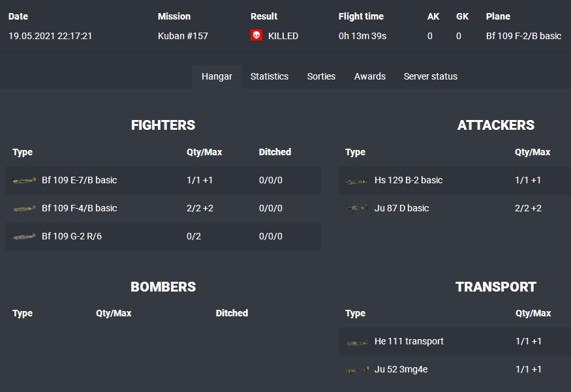Click the Bf 109 G-2 R/6 plane icon
Image resolution: width=571 pixels, height=392 pixels.
[x=24, y=237]
